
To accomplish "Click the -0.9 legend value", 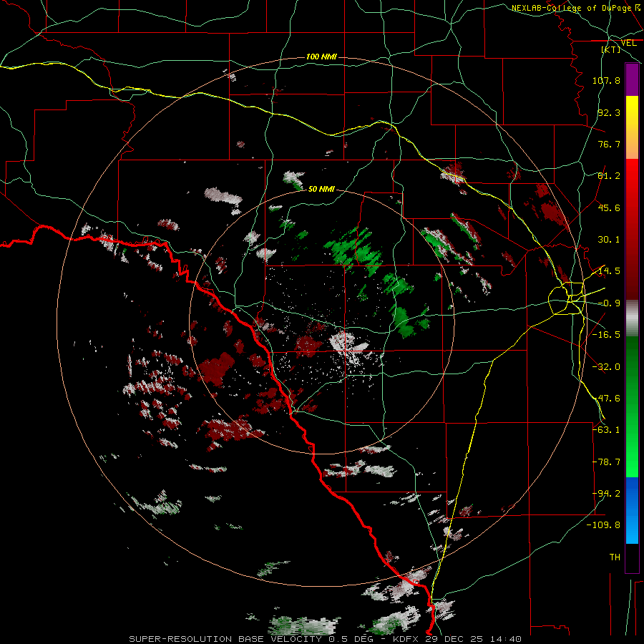I will [x=609, y=303].
